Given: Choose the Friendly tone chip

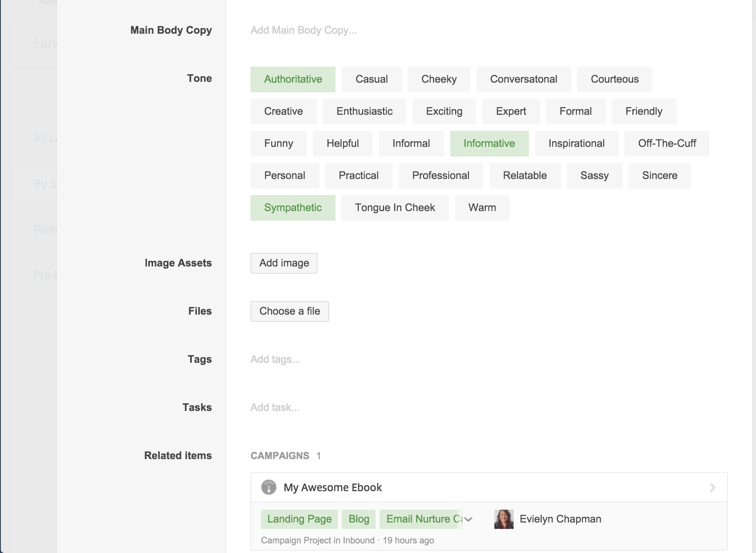Looking at the screenshot, I should tap(643, 111).
